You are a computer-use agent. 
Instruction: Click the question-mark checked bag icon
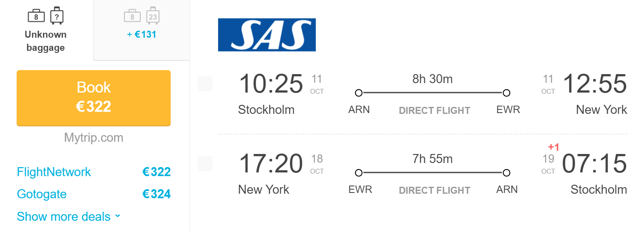57,16
